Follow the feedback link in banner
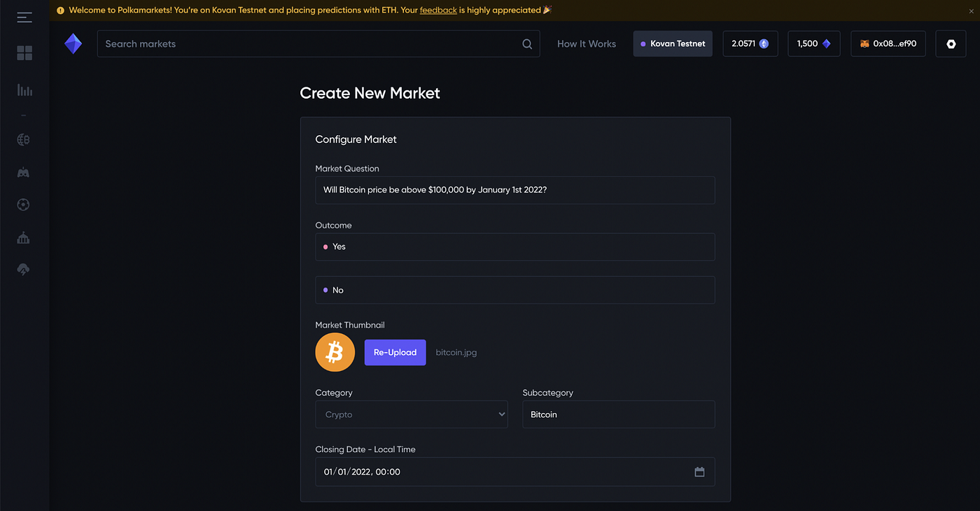Image resolution: width=980 pixels, height=511 pixels. coord(438,10)
